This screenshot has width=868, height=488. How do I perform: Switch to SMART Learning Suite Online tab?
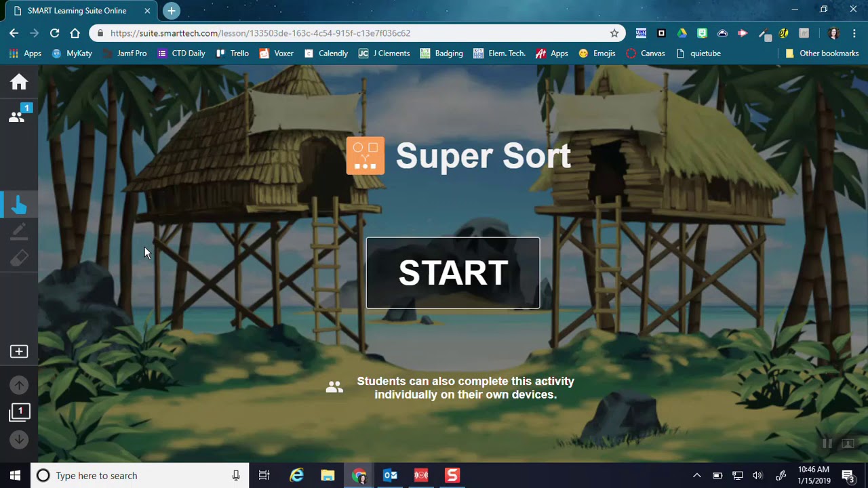(80, 11)
